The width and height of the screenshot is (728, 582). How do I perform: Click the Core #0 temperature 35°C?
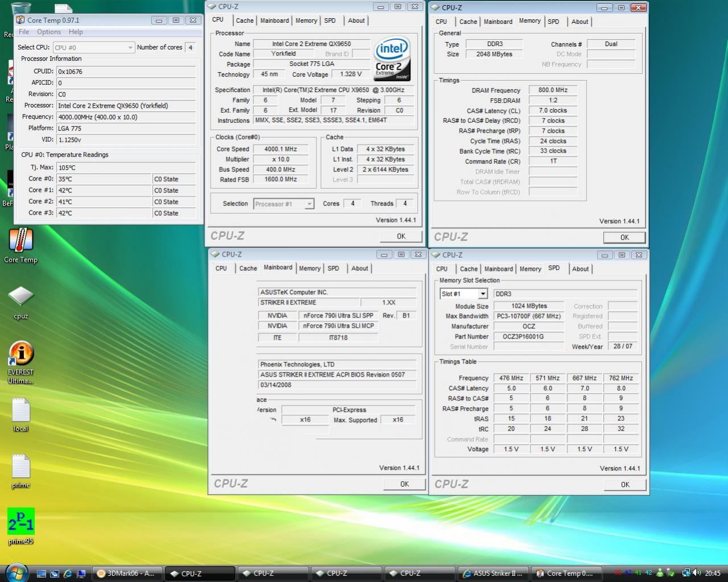[x=104, y=179]
